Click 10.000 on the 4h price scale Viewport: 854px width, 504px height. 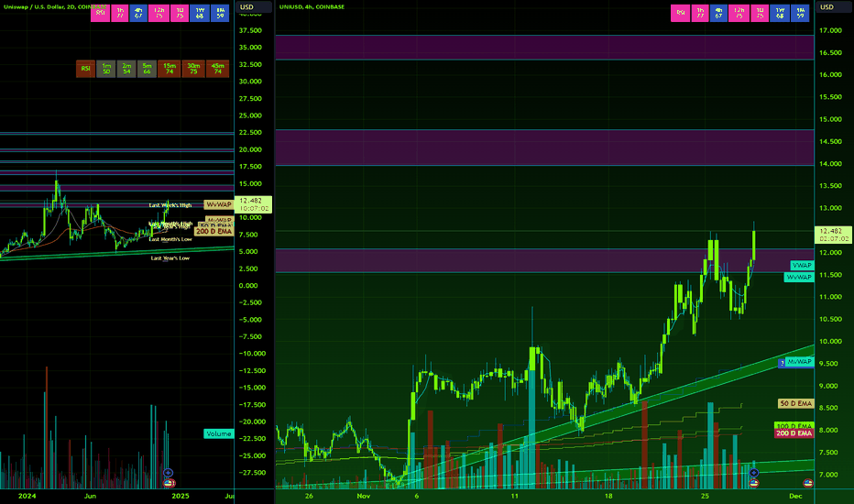click(x=830, y=342)
